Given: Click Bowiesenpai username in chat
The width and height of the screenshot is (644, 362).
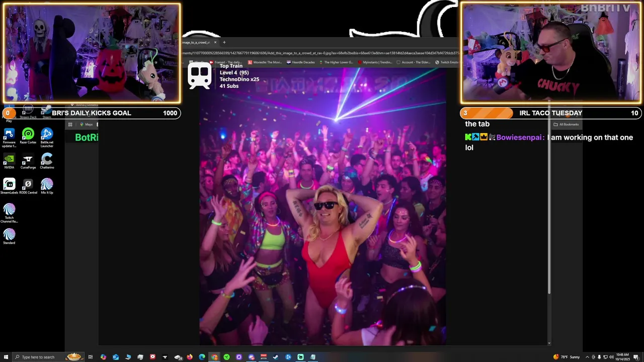Looking at the screenshot, I should (520, 137).
